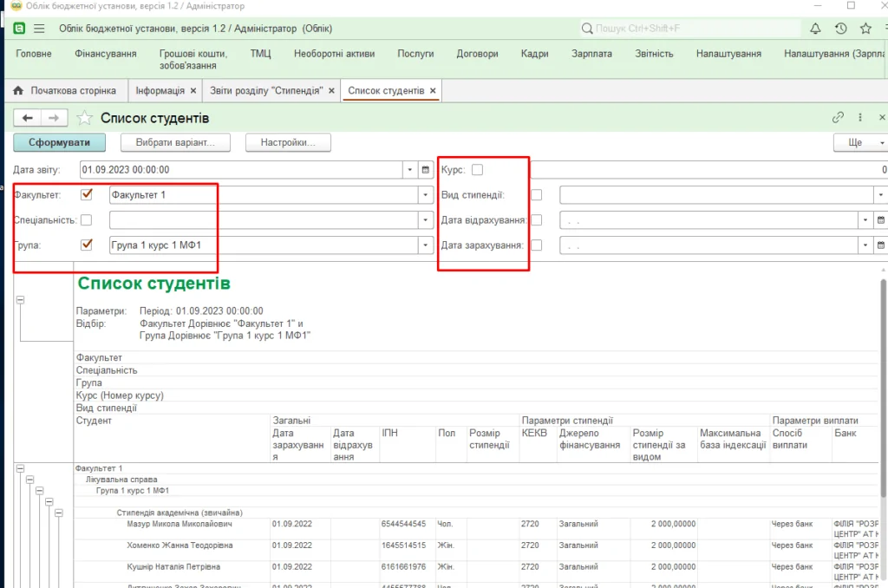Click the Вид стипендії input field
The image size is (888, 588).
click(x=717, y=195)
